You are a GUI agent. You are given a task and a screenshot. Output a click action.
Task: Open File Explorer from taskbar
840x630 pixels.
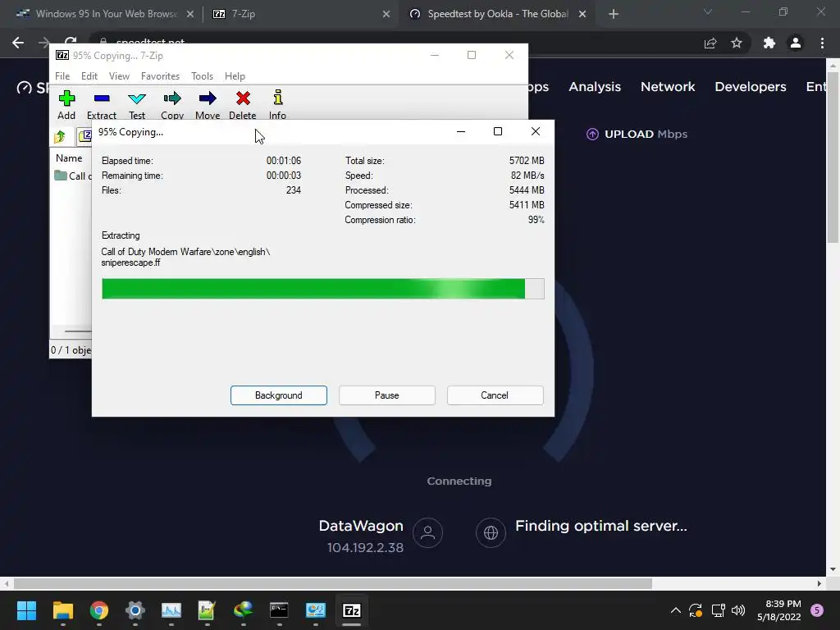point(62,610)
